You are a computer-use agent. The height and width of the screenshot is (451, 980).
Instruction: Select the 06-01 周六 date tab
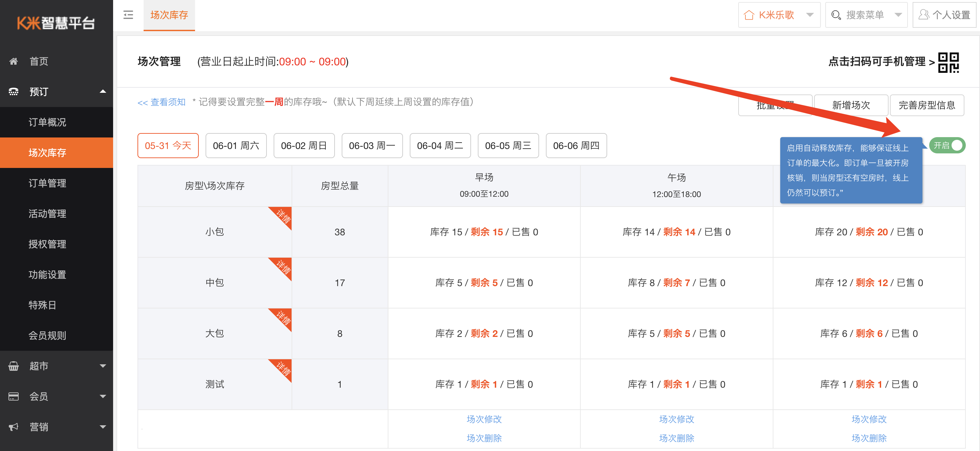(236, 146)
